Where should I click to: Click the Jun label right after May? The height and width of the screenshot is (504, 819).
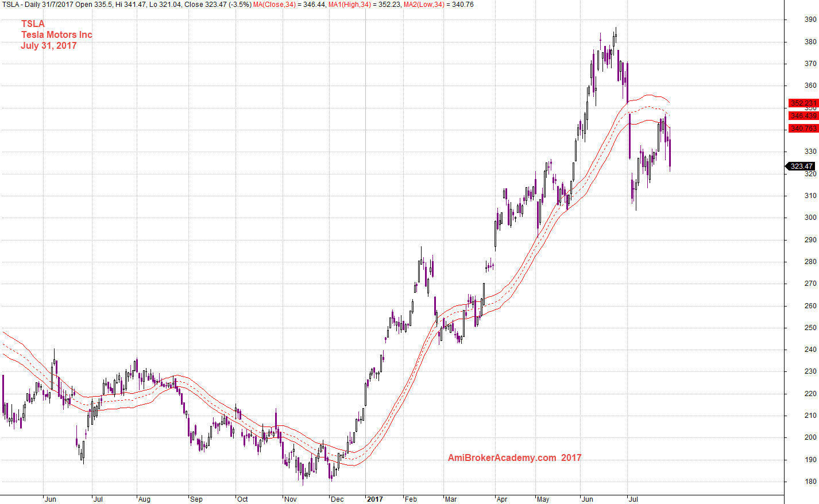588,499
